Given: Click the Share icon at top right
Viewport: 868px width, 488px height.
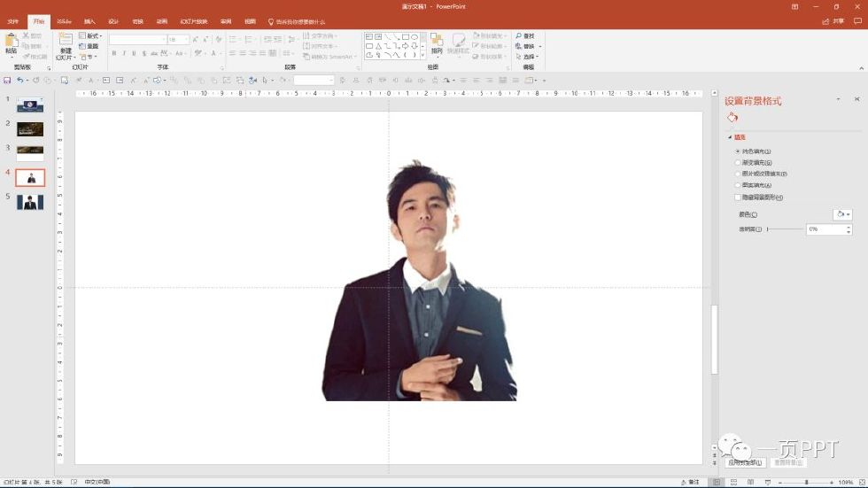Looking at the screenshot, I should click(825, 21).
